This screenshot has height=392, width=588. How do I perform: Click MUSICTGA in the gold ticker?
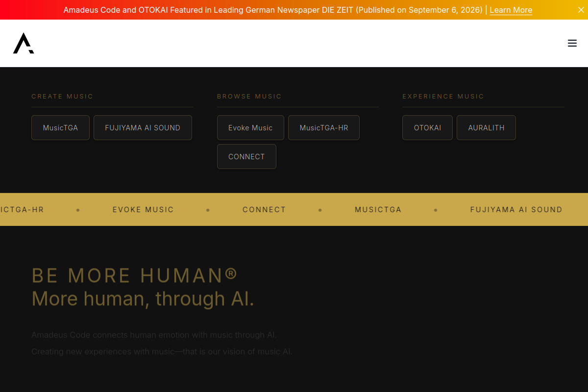click(378, 209)
